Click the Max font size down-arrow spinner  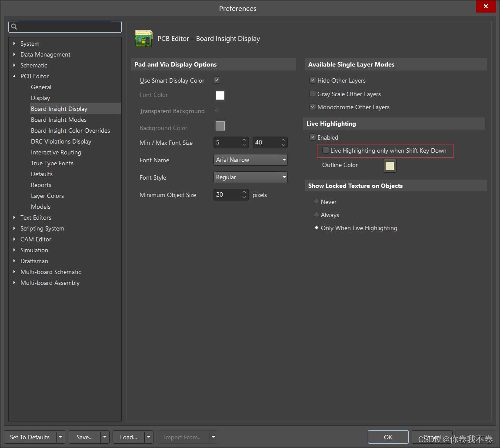click(283, 145)
